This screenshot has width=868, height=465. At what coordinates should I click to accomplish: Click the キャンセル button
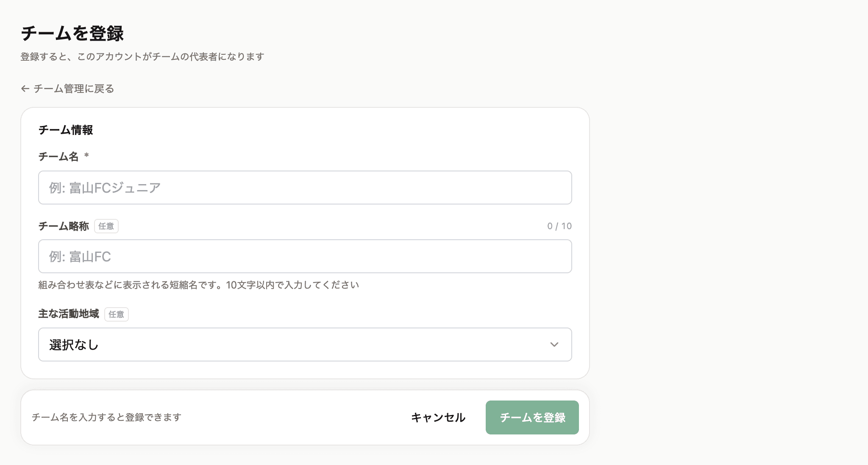(438, 417)
